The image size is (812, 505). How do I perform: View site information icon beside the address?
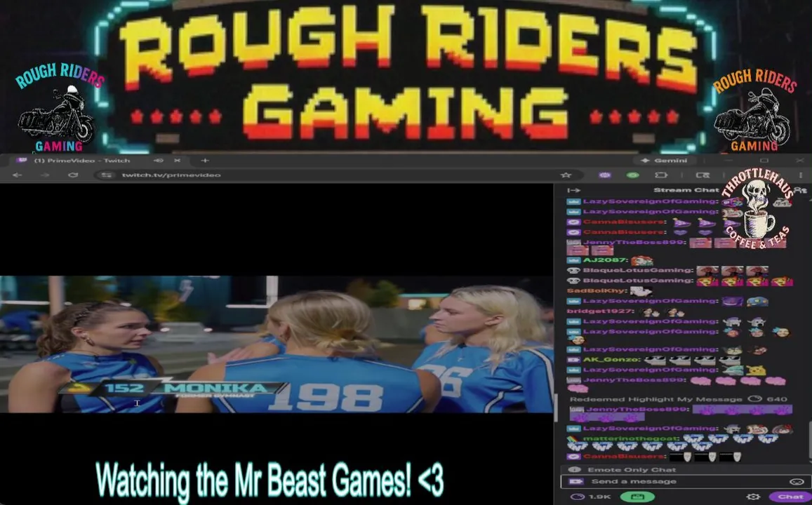(x=106, y=175)
